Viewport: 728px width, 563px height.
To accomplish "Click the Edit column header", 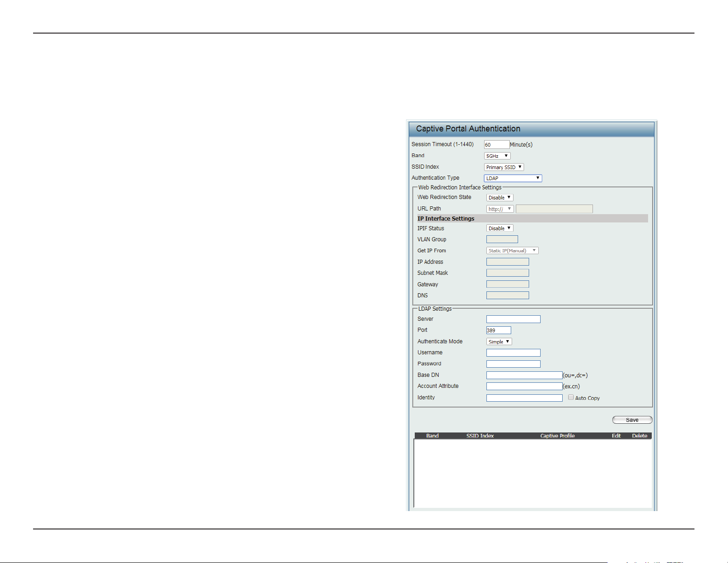I will [616, 436].
